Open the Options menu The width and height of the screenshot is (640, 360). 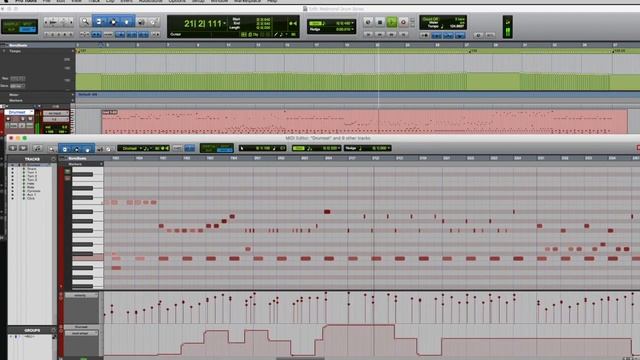(x=177, y=1)
